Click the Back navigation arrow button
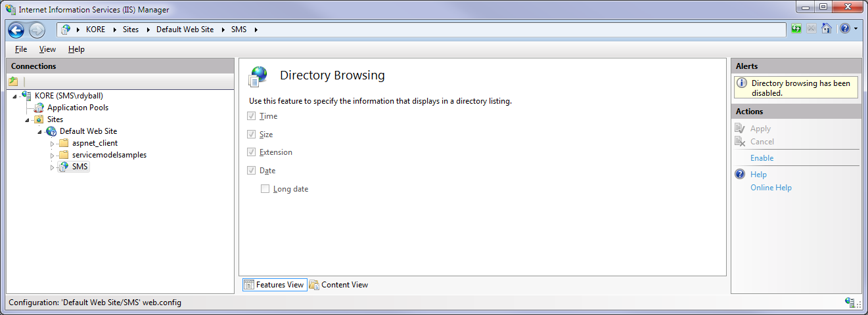The image size is (868, 315). coord(16,30)
